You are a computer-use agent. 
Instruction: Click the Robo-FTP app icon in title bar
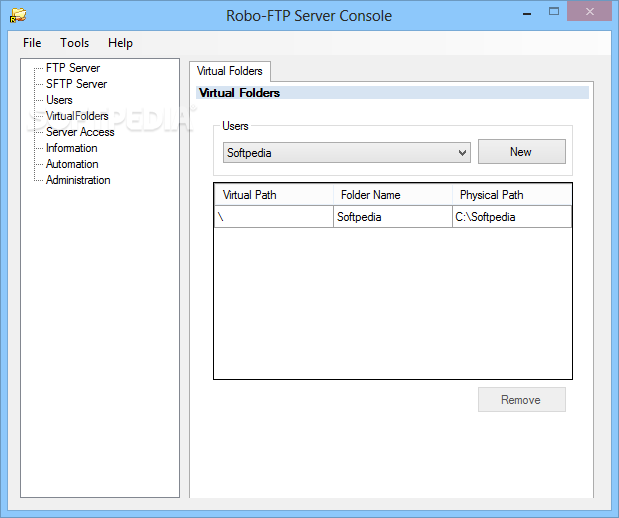[x=18, y=15]
